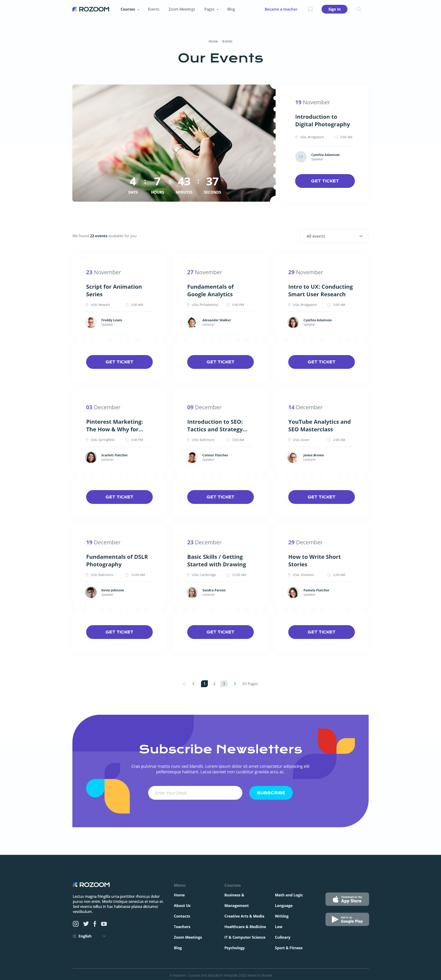Open the All events filter dropdown
441x980 pixels.
(334, 236)
